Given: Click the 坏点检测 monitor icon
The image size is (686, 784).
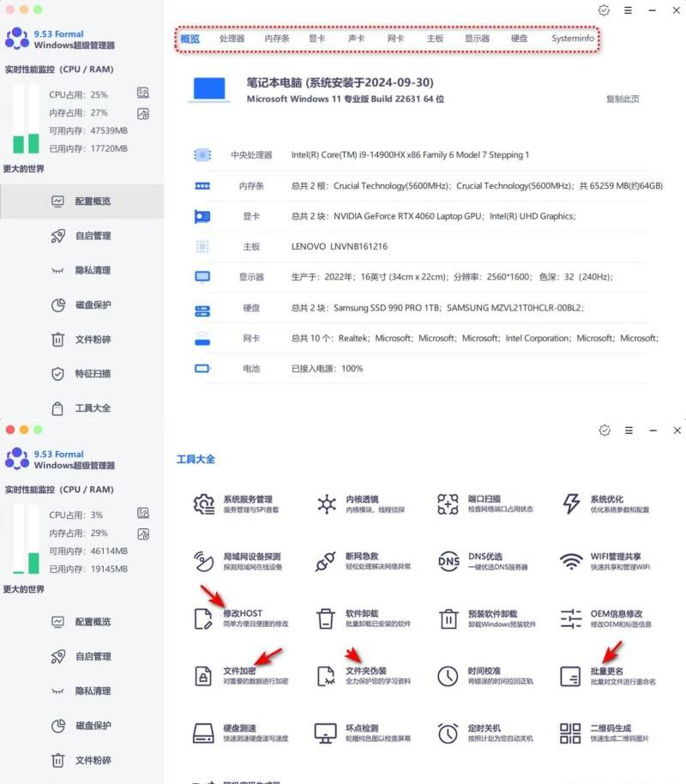Looking at the screenshot, I should [x=327, y=733].
